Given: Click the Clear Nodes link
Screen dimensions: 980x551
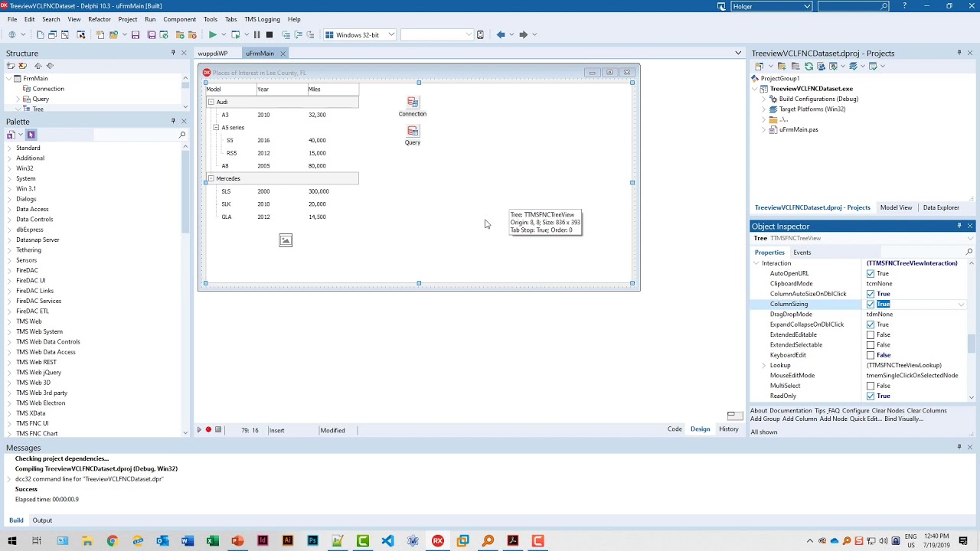Looking at the screenshot, I should (887, 411).
